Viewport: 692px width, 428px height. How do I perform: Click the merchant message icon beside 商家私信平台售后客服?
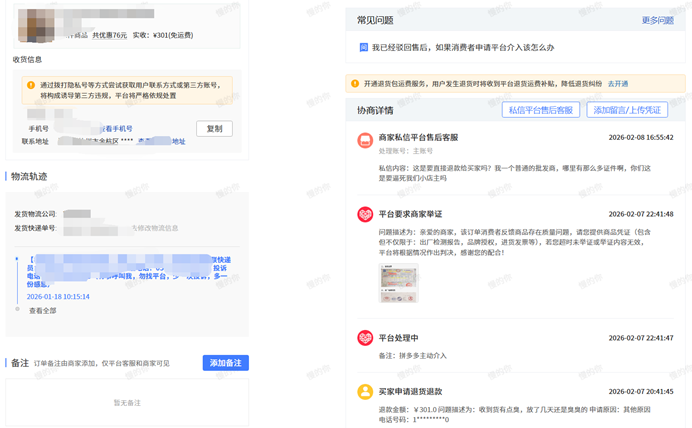pos(365,140)
